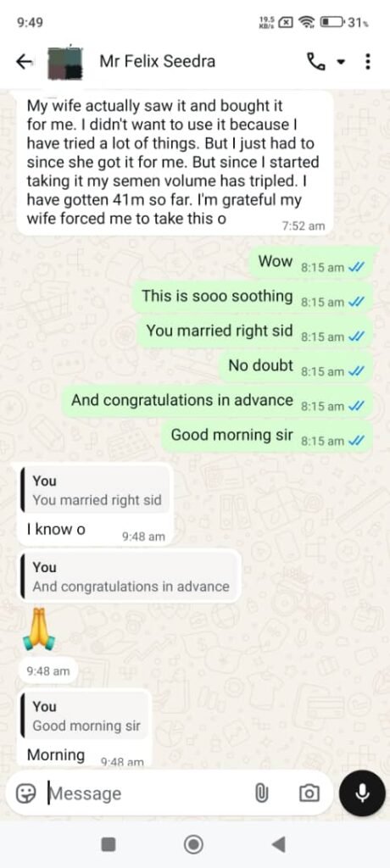Tap the microphone voice message button

pos(362,793)
